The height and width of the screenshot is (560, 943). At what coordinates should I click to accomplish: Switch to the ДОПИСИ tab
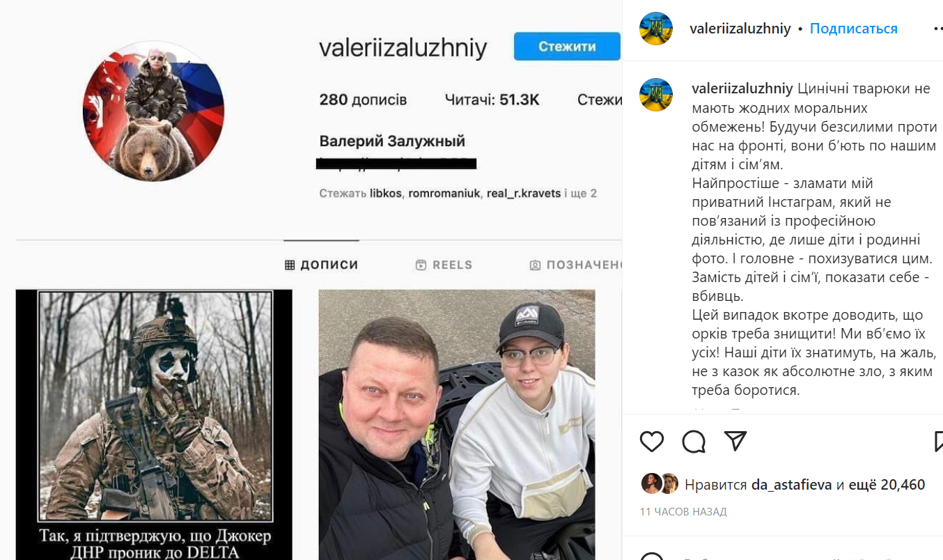coord(322,265)
